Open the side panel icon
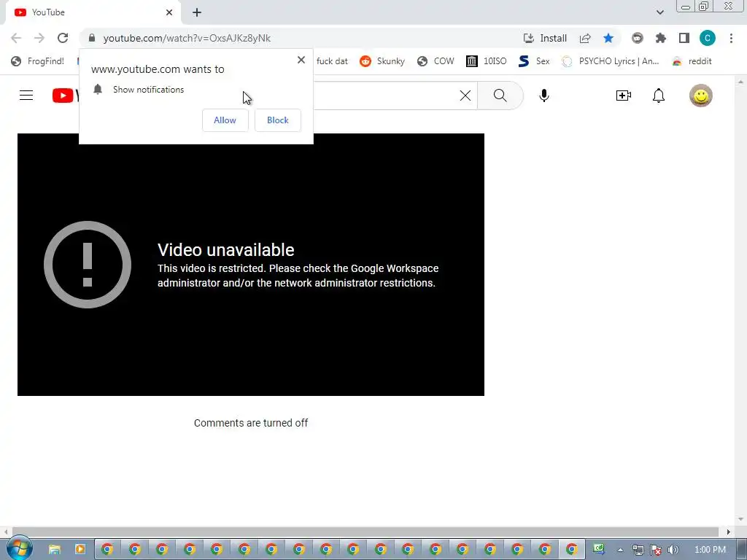 coord(684,38)
